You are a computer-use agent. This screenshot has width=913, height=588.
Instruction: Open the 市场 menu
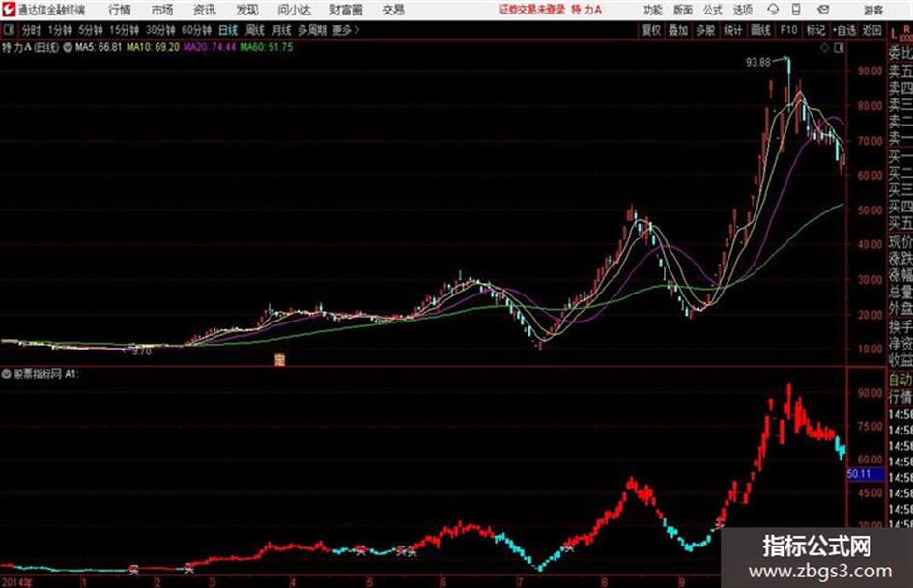(x=162, y=10)
